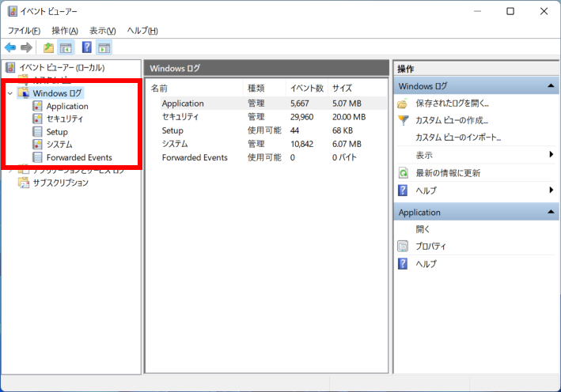Select the システム row in the log list
The image size is (561, 392).
267,144
